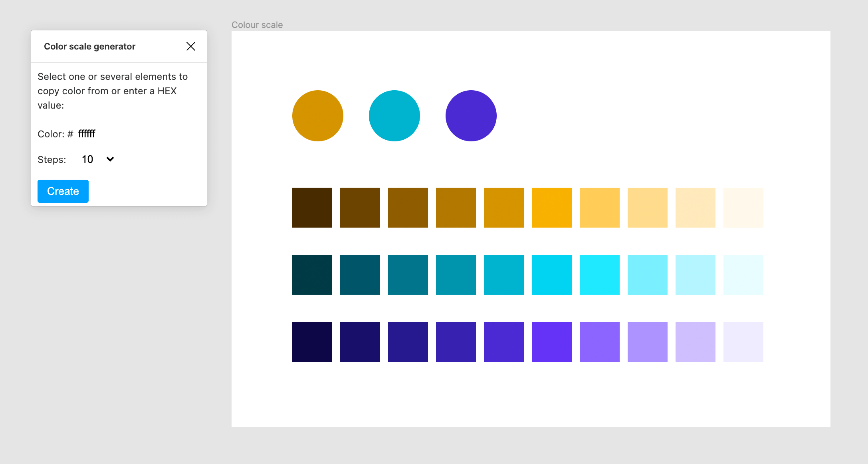Click the Colour scale frame label
The image size is (868, 464).
(x=257, y=25)
